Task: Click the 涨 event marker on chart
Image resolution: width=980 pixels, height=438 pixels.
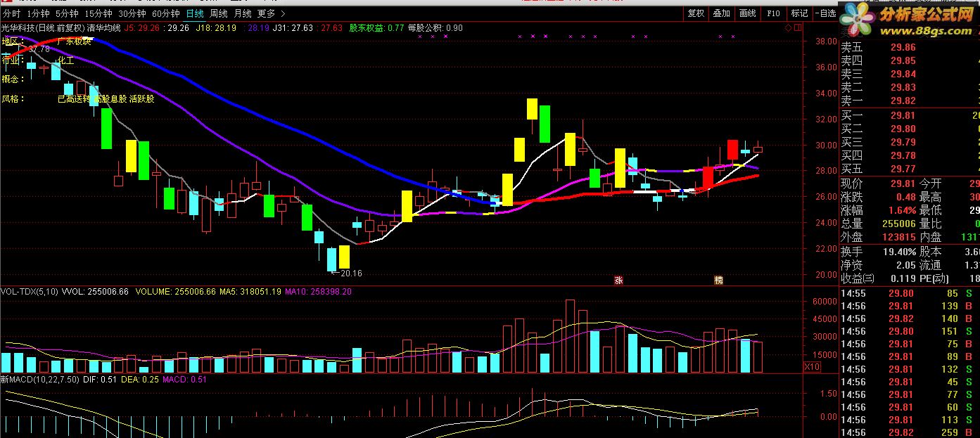Action: pos(619,280)
